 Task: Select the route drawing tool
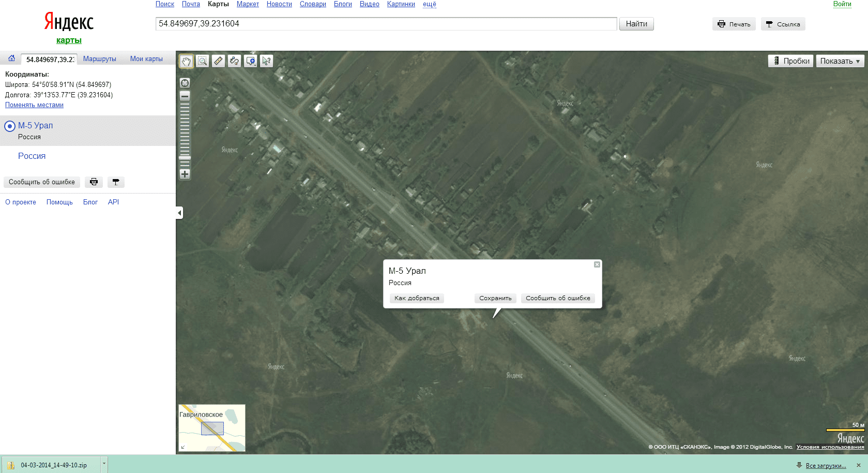(235, 61)
